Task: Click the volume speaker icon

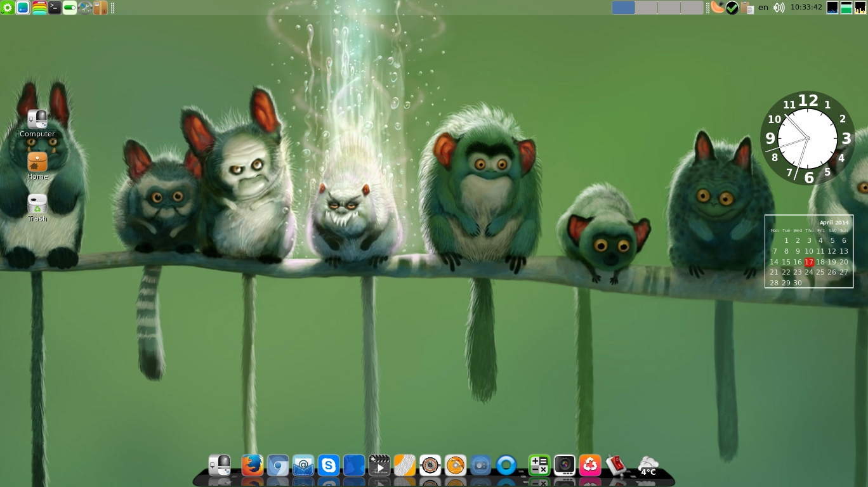Action: (x=779, y=8)
